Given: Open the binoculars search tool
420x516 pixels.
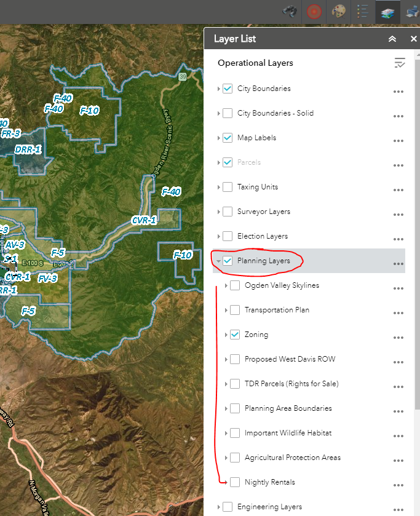Looking at the screenshot, I should point(289,12).
